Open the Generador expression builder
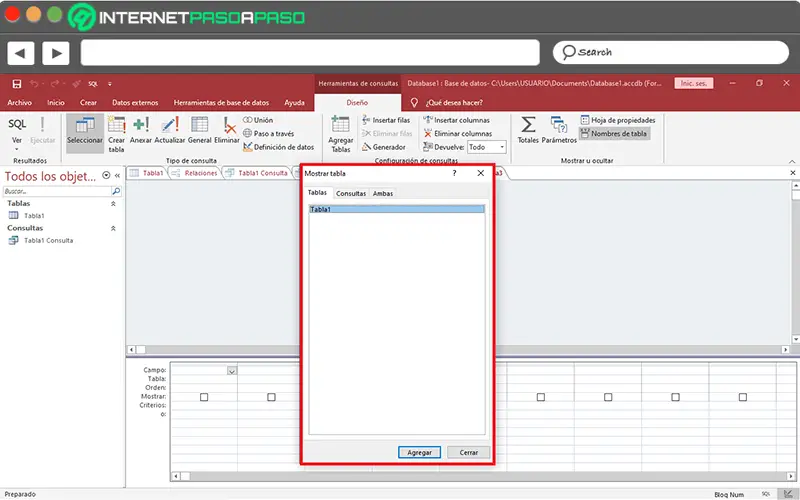Viewport: 800px width, 500px height. (384, 147)
